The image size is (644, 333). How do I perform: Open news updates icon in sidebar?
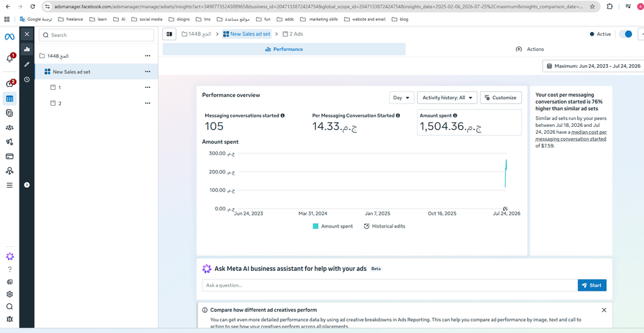[x=10, y=281]
